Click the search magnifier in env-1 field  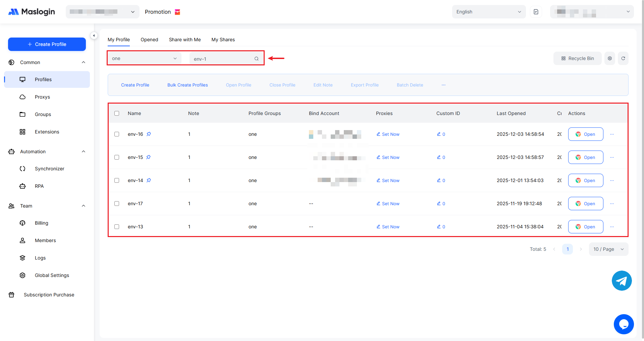pyautogui.click(x=256, y=59)
